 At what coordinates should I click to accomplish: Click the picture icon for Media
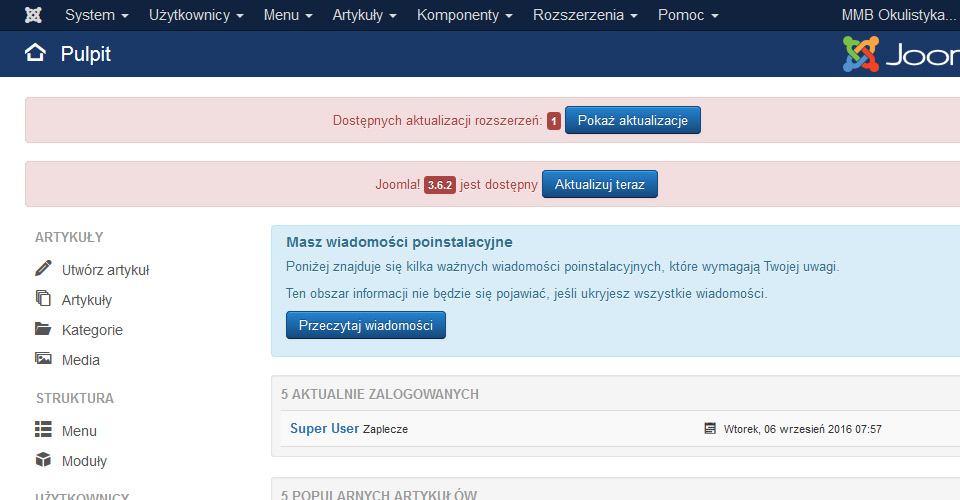tap(43, 359)
